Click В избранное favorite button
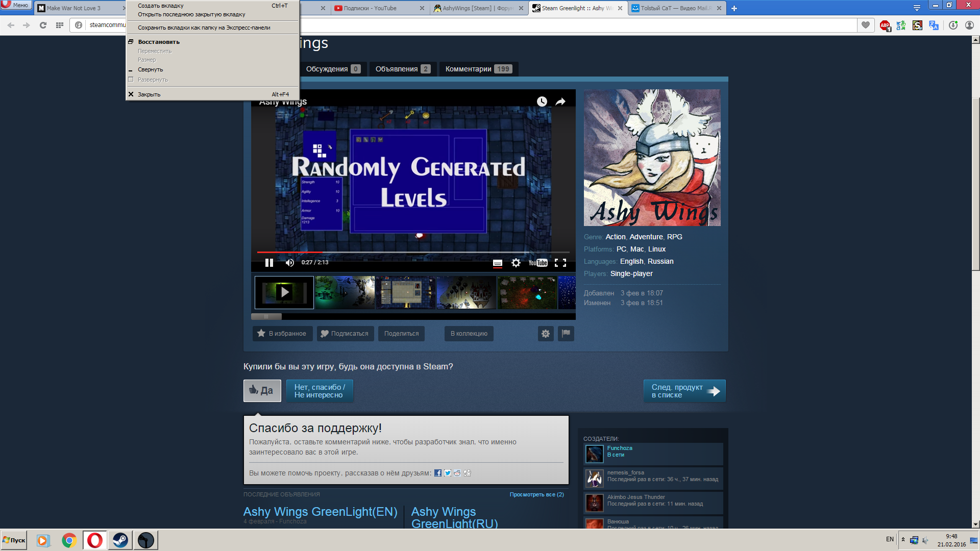The image size is (980, 551). 282,334
